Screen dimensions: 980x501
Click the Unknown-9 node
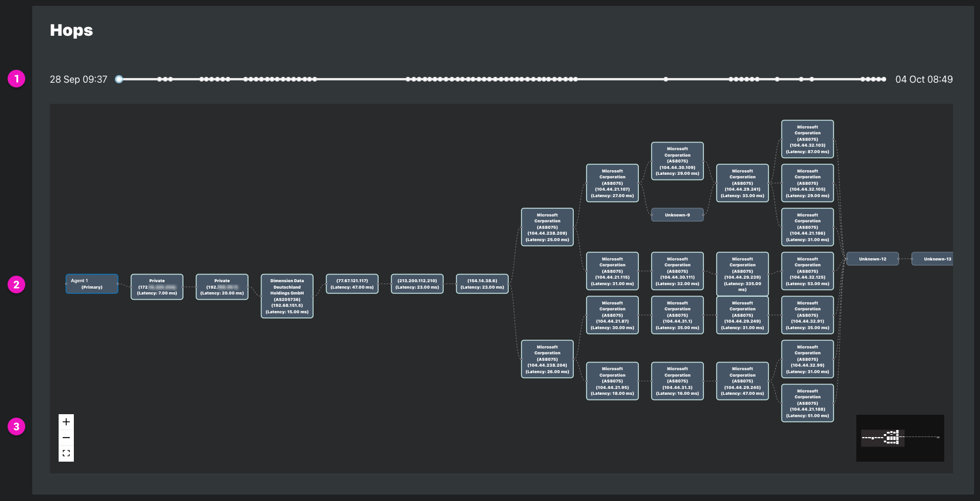(x=678, y=215)
